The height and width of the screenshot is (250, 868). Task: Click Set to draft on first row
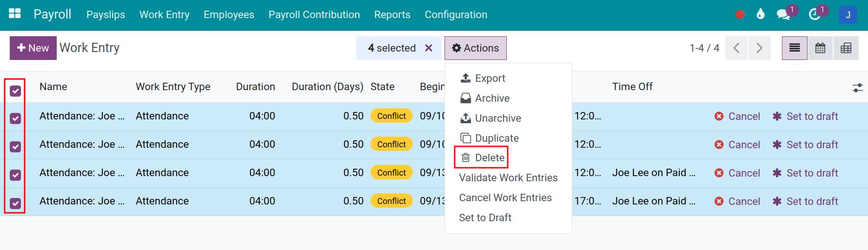coord(805,116)
